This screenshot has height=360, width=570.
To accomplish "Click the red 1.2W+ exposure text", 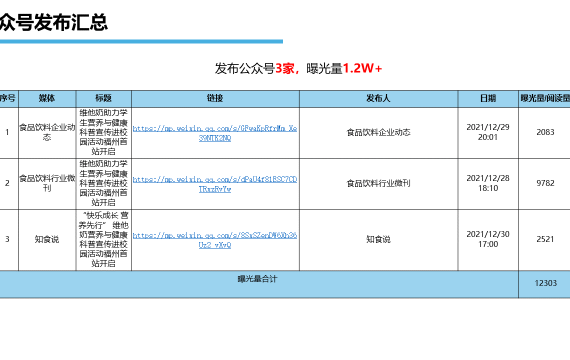I will (362, 68).
